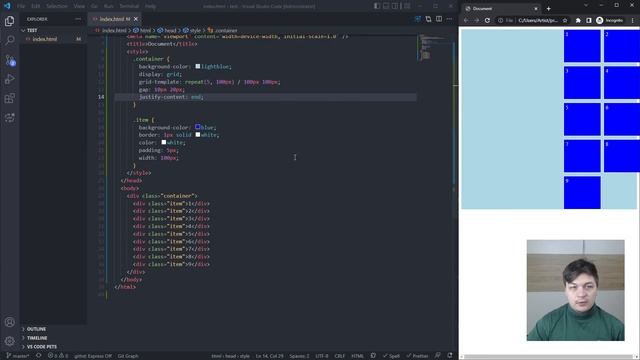Click the Spell status item
The height and width of the screenshot is (360, 640).
click(391, 356)
